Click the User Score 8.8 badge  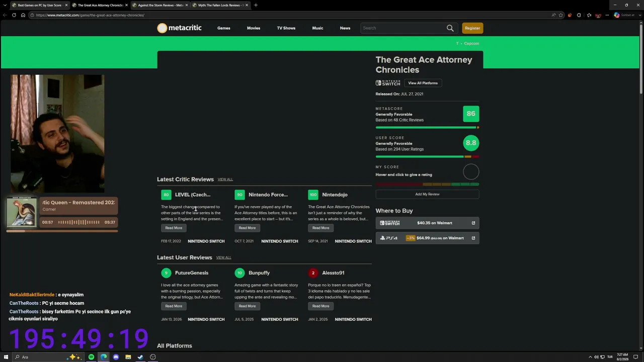point(471,143)
